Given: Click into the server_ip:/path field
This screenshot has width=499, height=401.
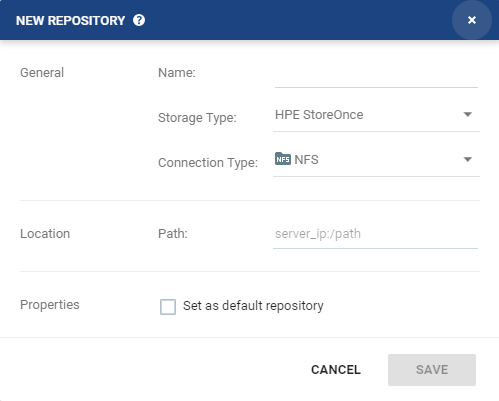Looking at the screenshot, I should (375, 234).
